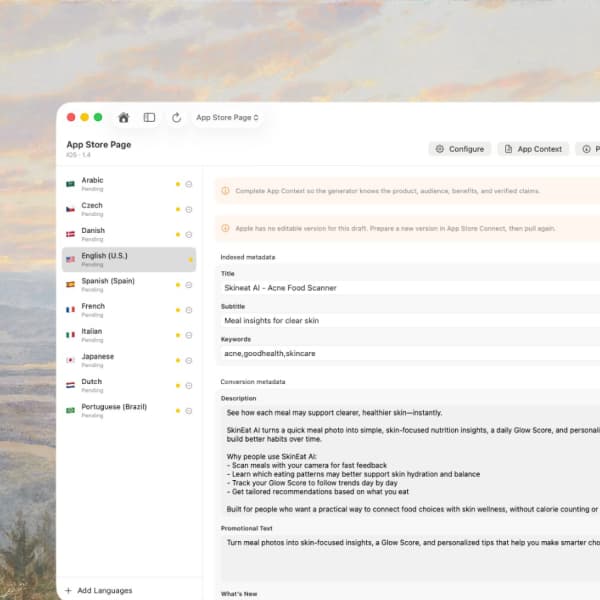Click the remove circle icon for Japanese
Viewport: 600px width, 600px height.
tap(189, 360)
